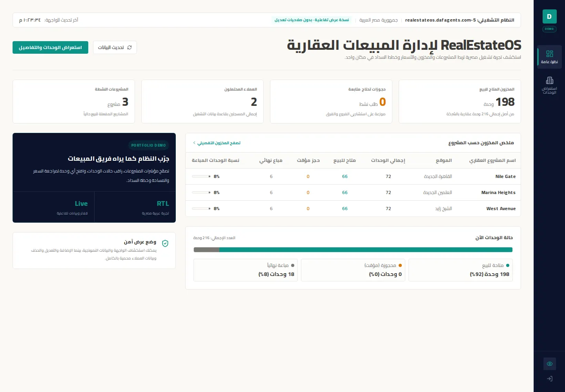Click the حجز مؤقت column header
Screen dimensions: 565x392
(x=308, y=160)
